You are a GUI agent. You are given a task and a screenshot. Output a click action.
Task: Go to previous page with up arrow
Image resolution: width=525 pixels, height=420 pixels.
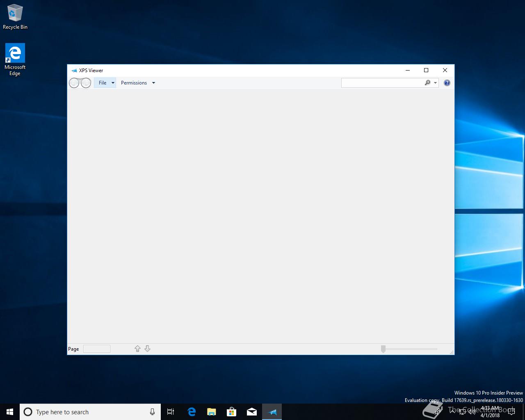point(137,349)
